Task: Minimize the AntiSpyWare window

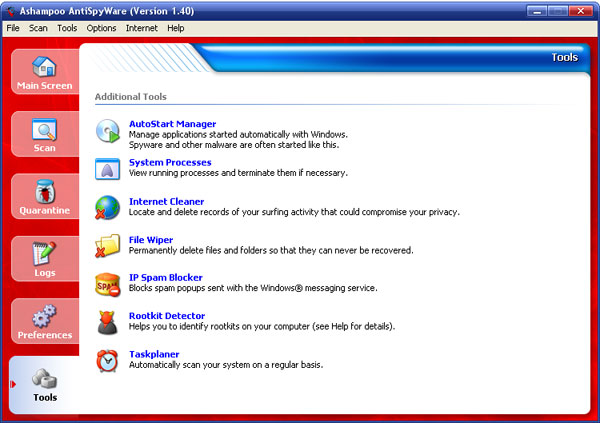Action: click(537, 11)
